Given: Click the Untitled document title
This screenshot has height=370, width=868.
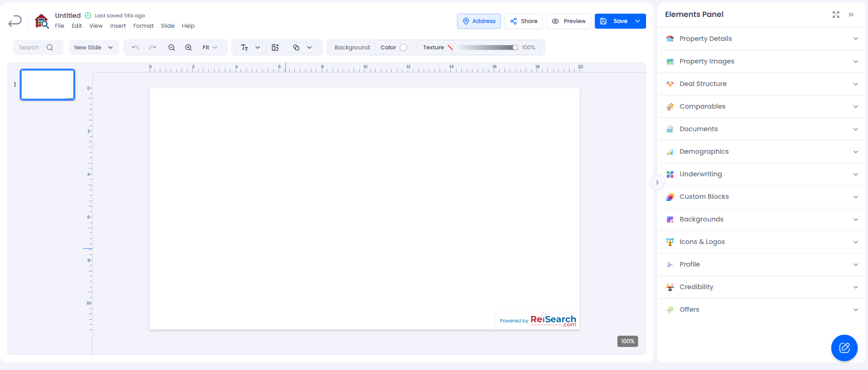Looking at the screenshot, I should 68,16.
